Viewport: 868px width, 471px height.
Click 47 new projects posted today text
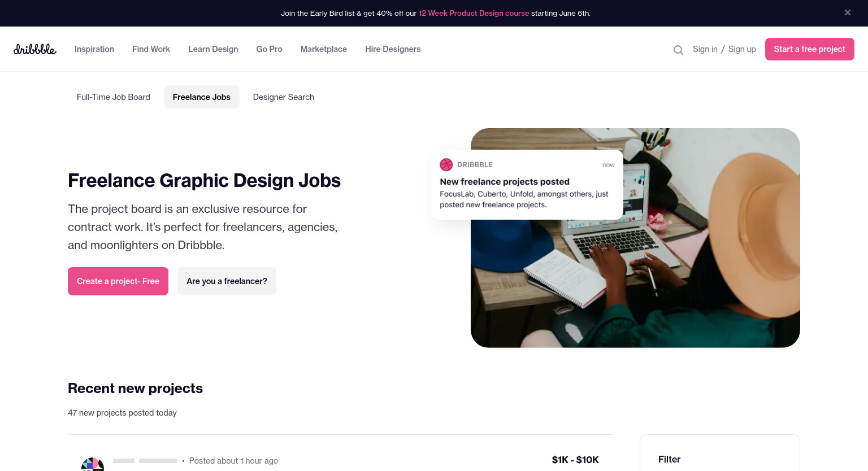(122, 413)
